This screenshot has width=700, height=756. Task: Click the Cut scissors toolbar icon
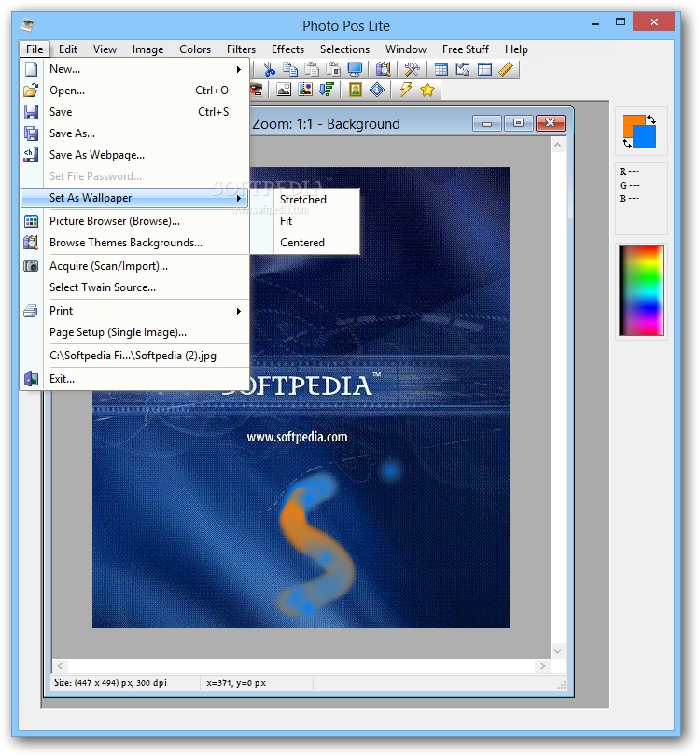[269, 69]
